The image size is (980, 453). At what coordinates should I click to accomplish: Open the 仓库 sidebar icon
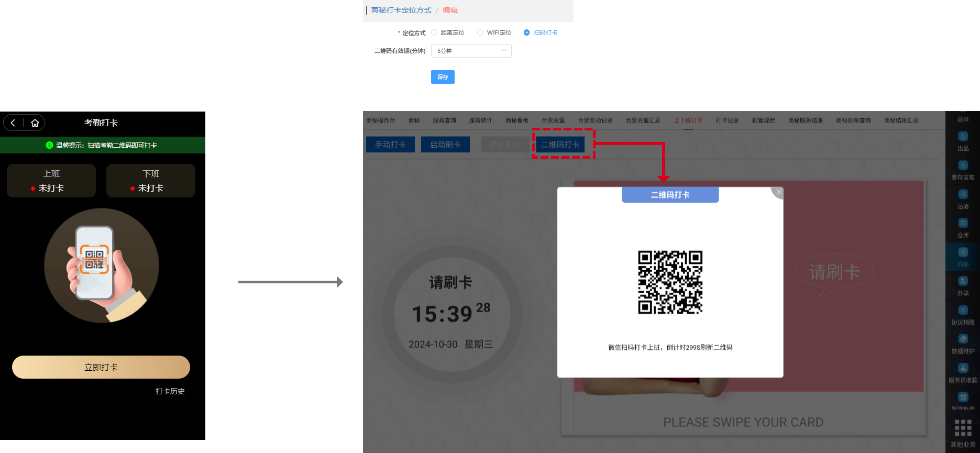tap(963, 223)
